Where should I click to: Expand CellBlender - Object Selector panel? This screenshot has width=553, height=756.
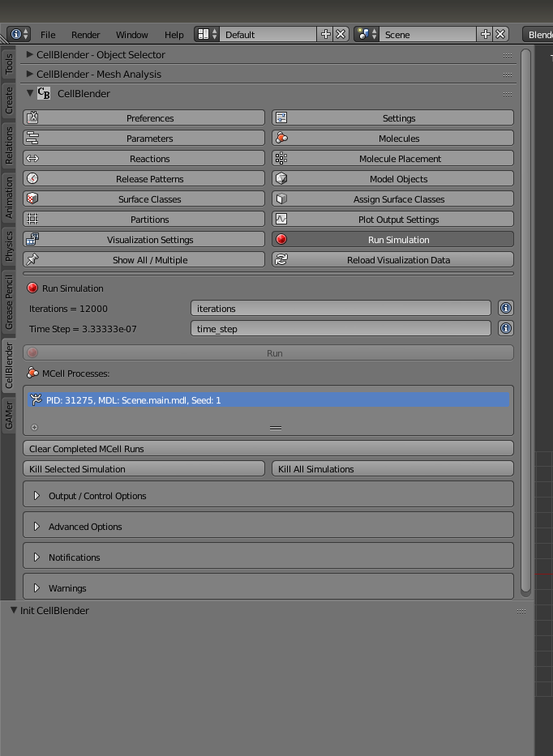tap(29, 54)
